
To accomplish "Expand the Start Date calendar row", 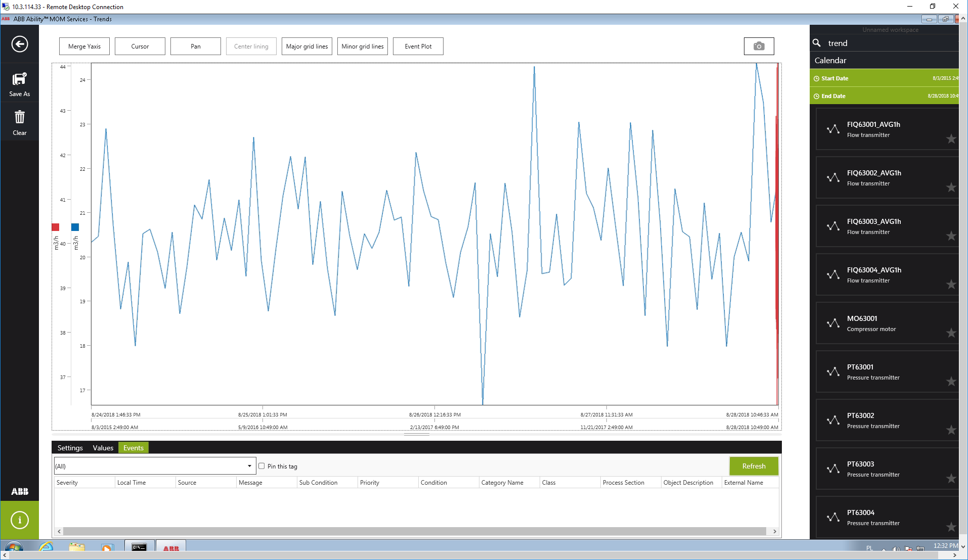I will 884,78.
